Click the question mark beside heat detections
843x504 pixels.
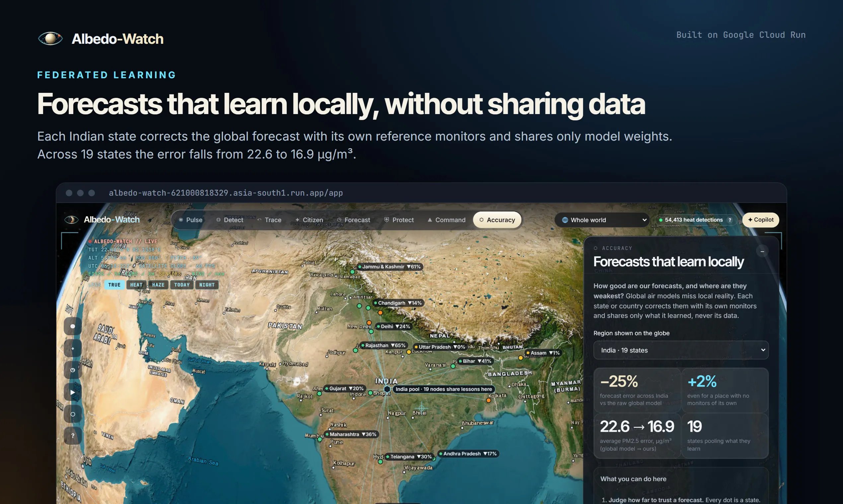pyautogui.click(x=729, y=220)
